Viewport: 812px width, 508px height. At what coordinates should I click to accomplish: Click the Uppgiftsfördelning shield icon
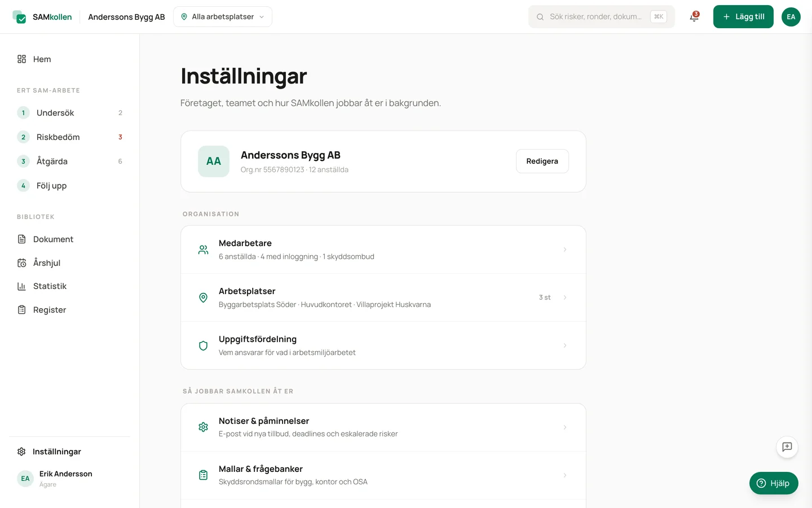tap(204, 345)
